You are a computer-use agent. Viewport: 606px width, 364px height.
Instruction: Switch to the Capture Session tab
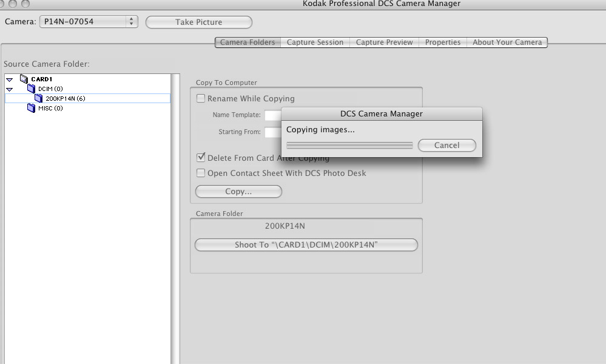tap(315, 42)
